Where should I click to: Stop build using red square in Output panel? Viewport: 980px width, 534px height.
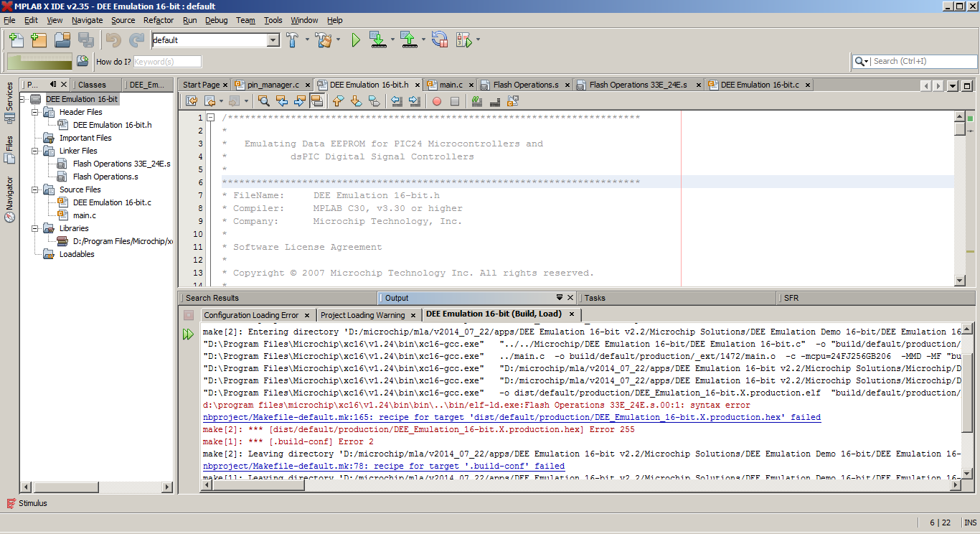pos(189,315)
